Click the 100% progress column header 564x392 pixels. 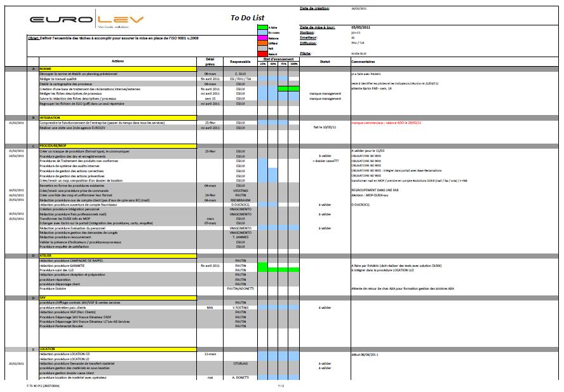point(294,64)
